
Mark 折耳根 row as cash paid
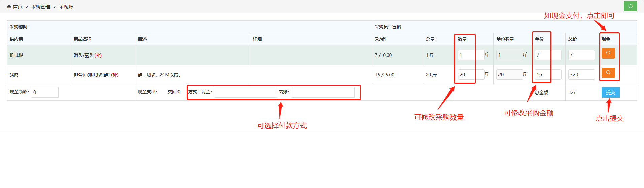(x=608, y=53)
